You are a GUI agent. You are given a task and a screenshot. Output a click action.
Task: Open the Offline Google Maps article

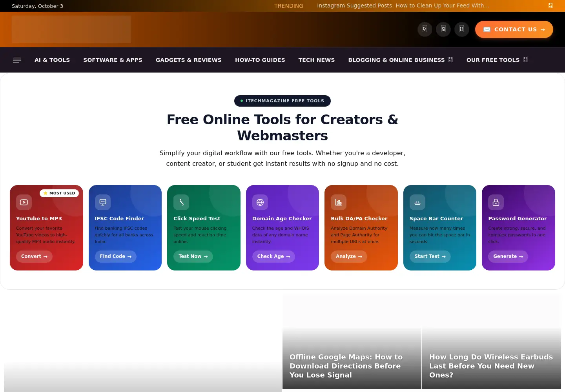pyautogui.click(x=346, y=366)
